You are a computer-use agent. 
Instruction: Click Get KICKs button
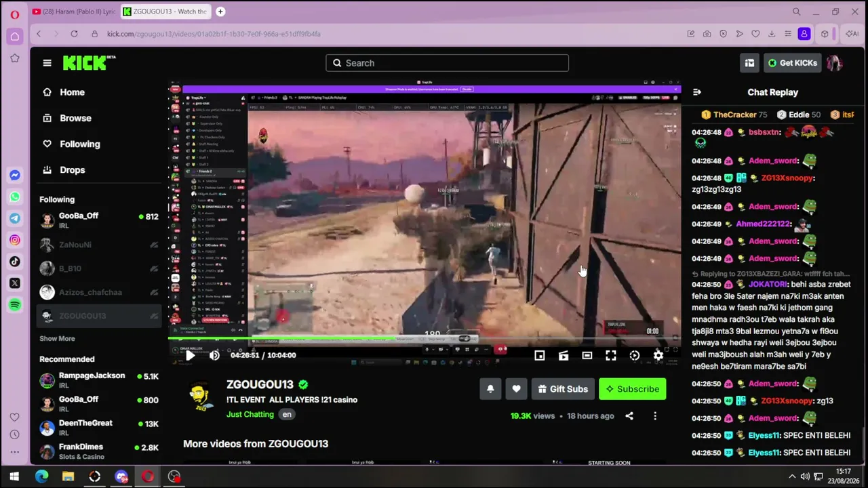[x=793, y=63]
